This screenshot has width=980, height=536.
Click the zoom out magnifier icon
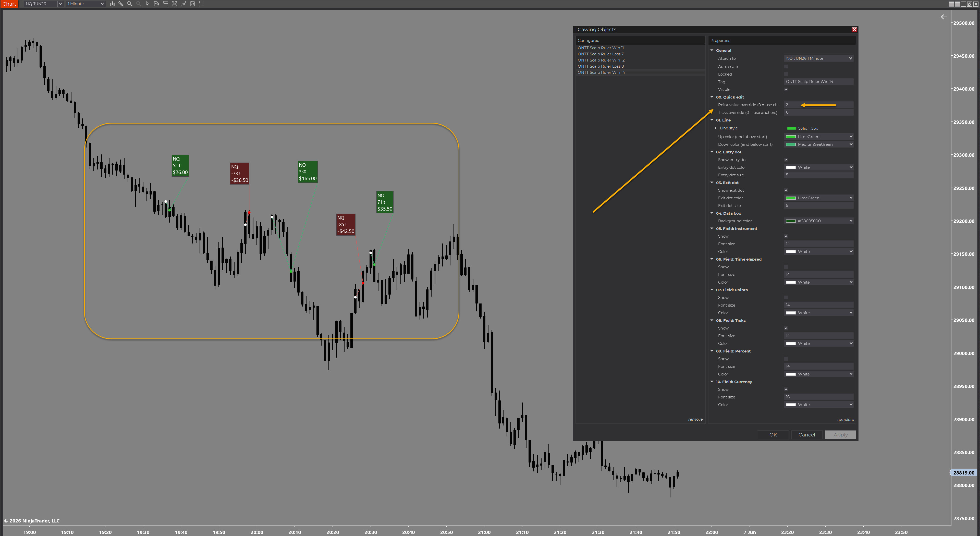click(x=139, y=4)
